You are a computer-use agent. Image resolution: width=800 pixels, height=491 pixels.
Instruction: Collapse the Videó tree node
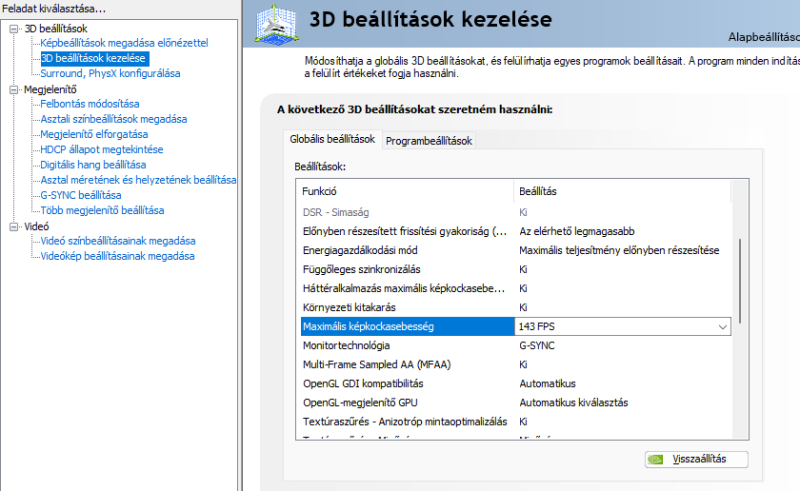13,227
